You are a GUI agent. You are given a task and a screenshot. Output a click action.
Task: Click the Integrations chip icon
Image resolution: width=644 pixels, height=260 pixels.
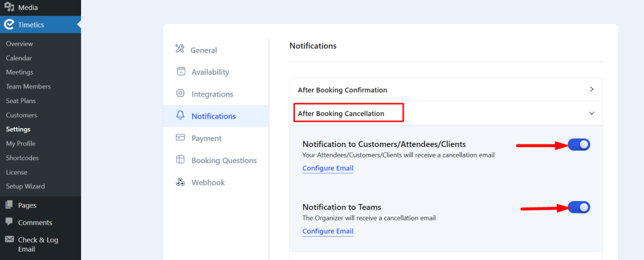(180, 94)
